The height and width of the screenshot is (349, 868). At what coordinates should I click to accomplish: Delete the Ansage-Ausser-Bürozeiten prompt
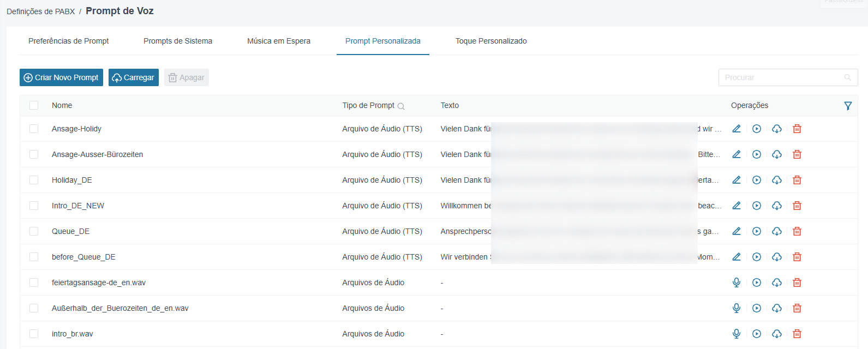pyautogui.click(x=797, y=154)
